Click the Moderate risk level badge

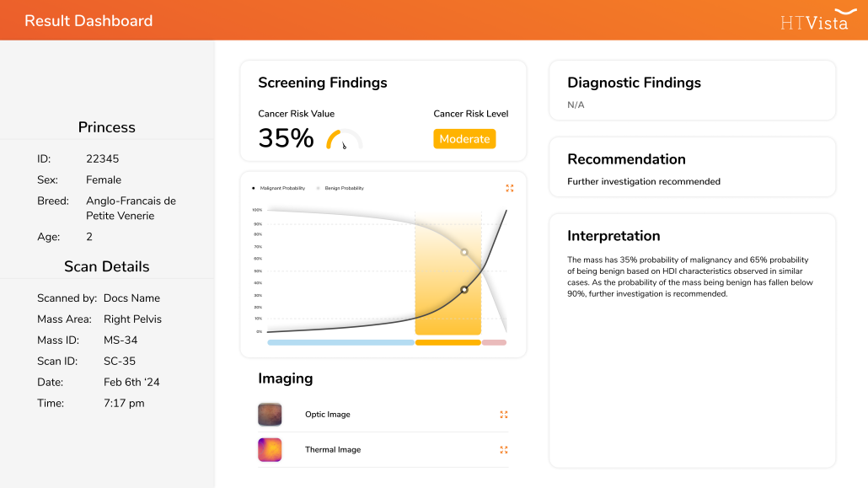click(x=464, y=139)
